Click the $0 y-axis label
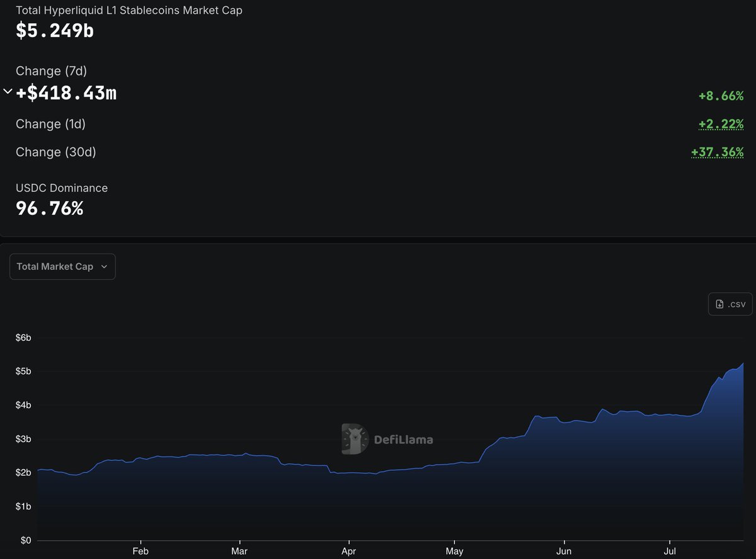The image size is (756, 559). 26,540
